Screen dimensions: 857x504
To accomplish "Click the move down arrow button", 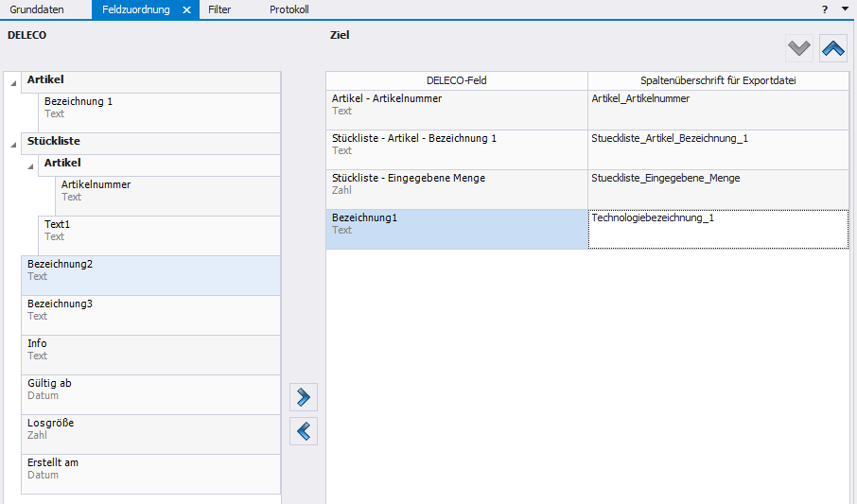I will click(x=799, y=48).
